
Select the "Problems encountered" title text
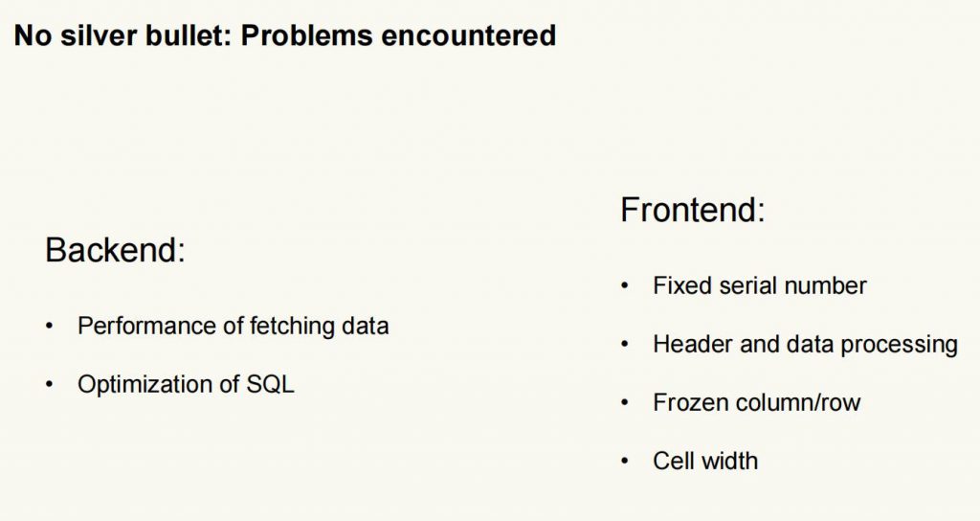coord(398,35)
